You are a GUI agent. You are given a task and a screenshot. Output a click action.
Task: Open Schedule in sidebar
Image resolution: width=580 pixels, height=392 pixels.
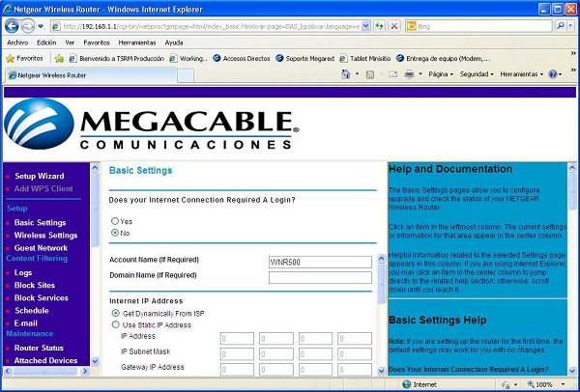pos(32,310)
